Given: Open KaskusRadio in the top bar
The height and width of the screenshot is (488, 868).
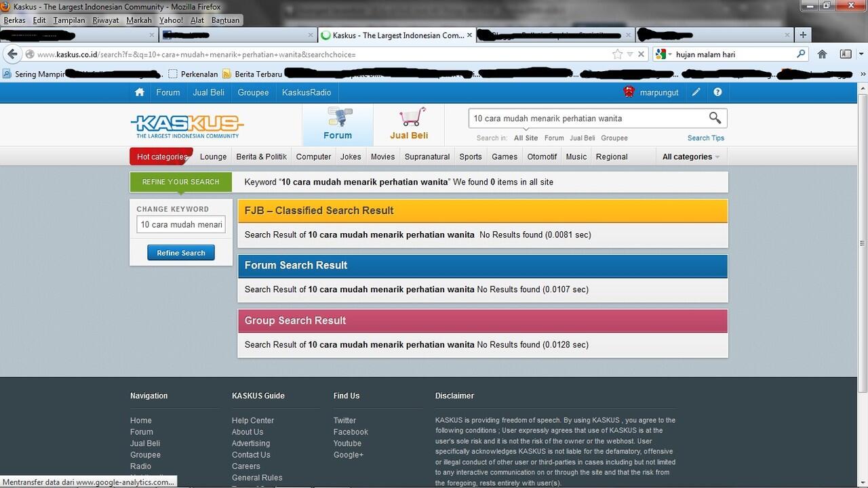Looking at the screenshot, I should (307, 92).
